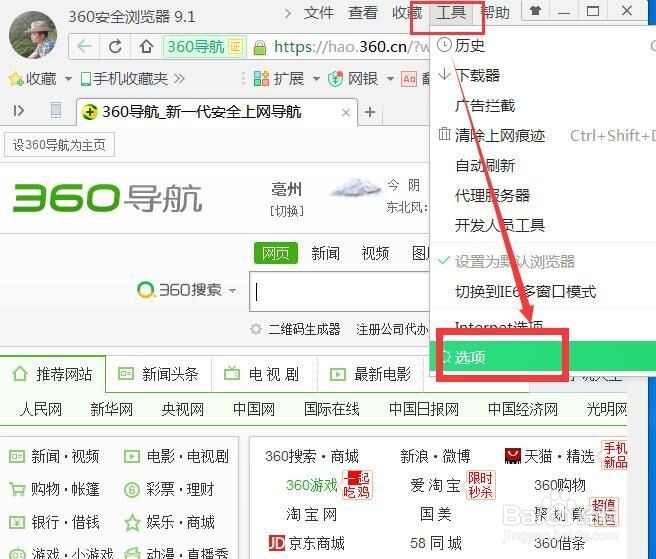Open 购物·帐篷 category with cart icon

(x=54, y=489)
